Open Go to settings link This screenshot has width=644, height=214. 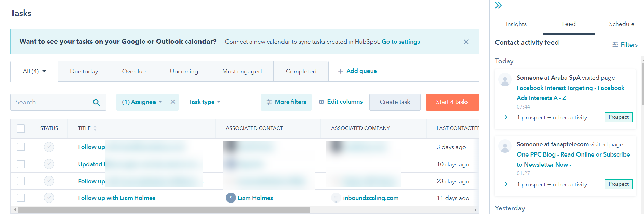pos(401,41)
